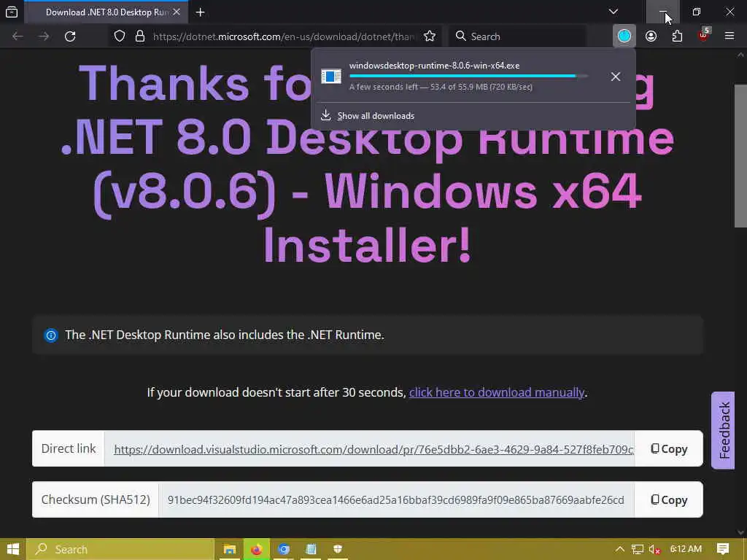747x560 pixels.
Task: Click the download progress bar
Action: [468, 76]
